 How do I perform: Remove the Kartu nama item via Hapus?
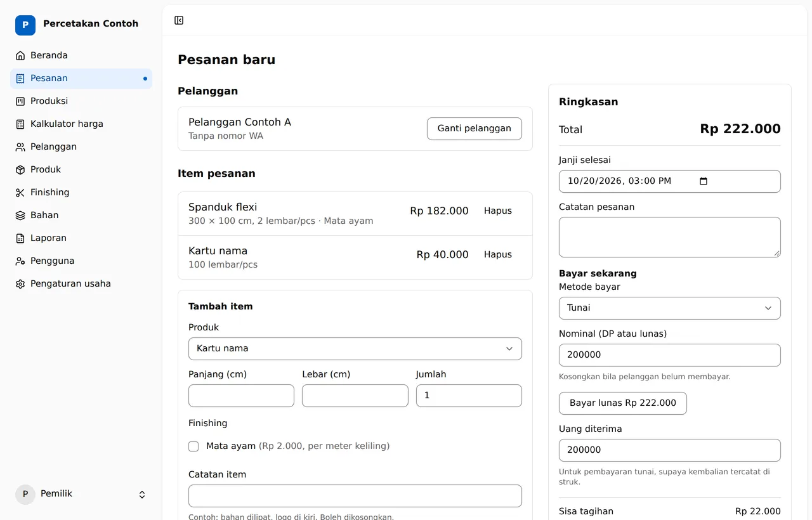tap(498, 255)
